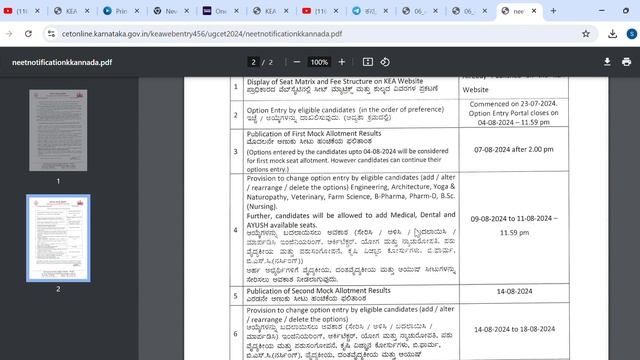Close the active neetnotification tab
Image resolution: width=640 pixels, height=360 pixels.
[534, 11]
